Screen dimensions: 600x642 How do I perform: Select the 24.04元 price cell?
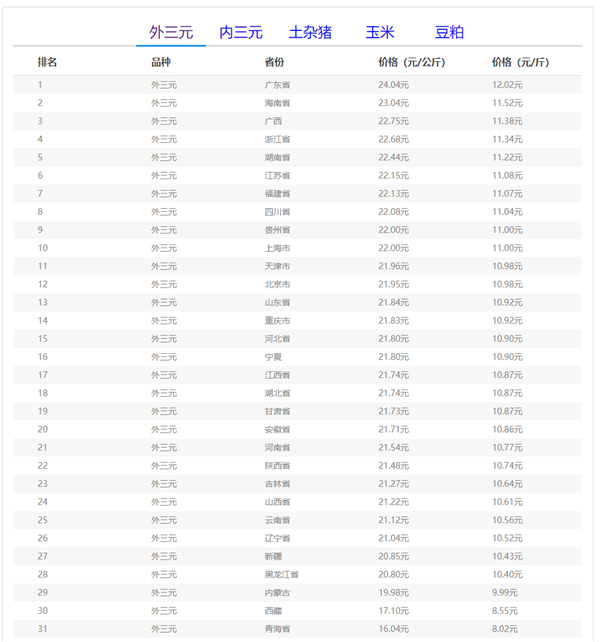[x=393, y=85]
